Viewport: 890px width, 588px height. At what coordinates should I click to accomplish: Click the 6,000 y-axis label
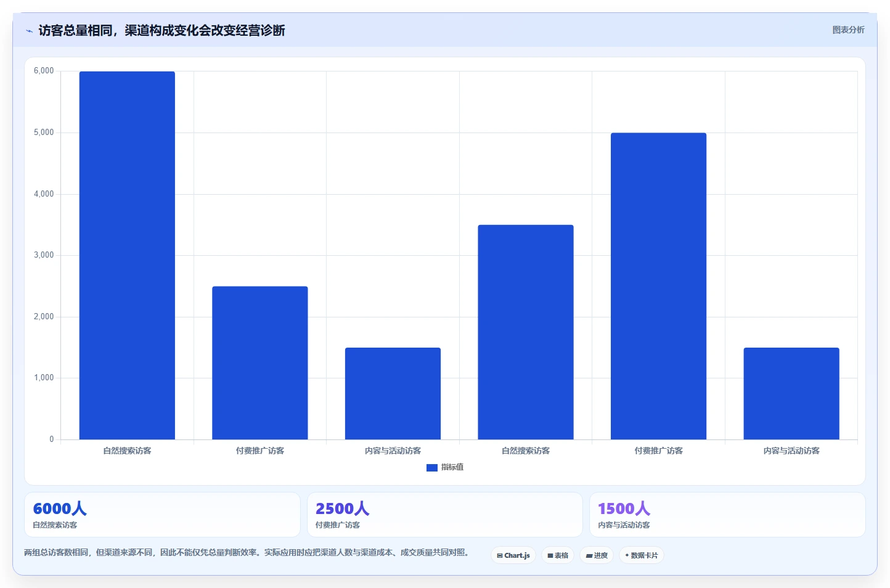coord(44,71)
